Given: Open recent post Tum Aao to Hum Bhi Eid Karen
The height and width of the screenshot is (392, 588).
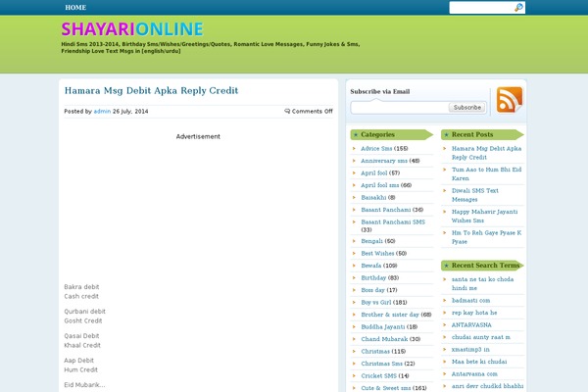Looking at the screenshot, I should [486, 174].
